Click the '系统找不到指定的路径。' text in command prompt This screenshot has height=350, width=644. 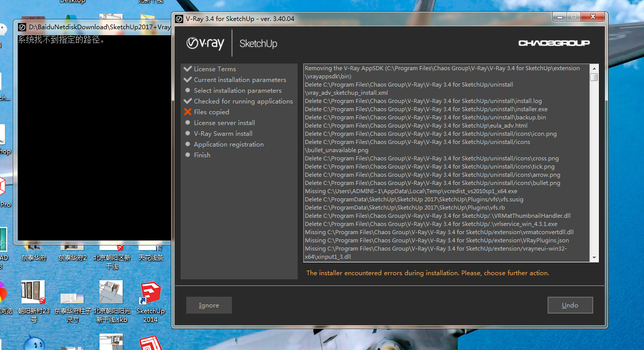tap(62, 39)
